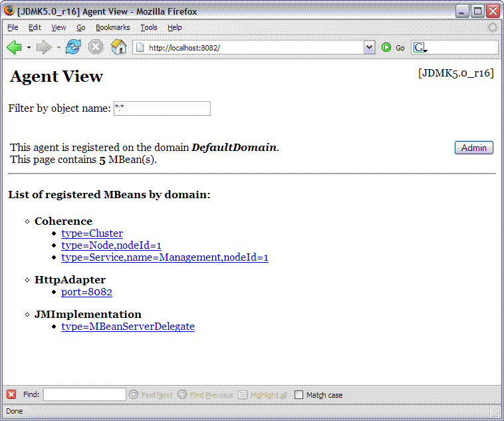Expand the address bar history dropdown
The image size is (504, 421).
pos(369,48)
